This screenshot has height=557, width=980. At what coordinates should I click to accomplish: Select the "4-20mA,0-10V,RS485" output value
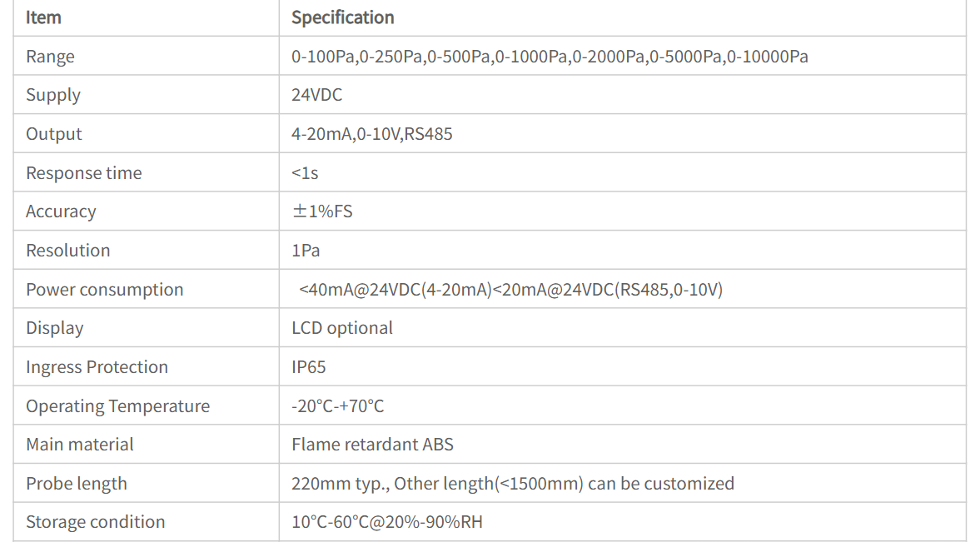[x=371, y=134]
